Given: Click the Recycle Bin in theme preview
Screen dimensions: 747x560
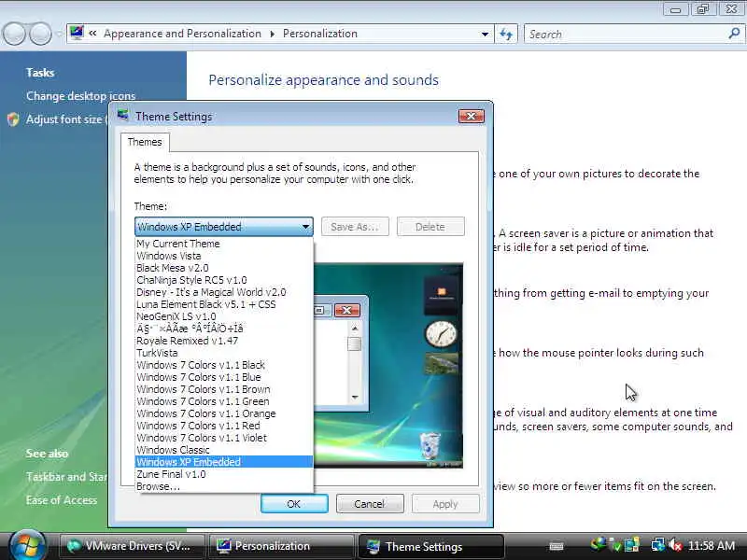Looking at the screenshot, I should pyautogui.click(x=430, y=445).
